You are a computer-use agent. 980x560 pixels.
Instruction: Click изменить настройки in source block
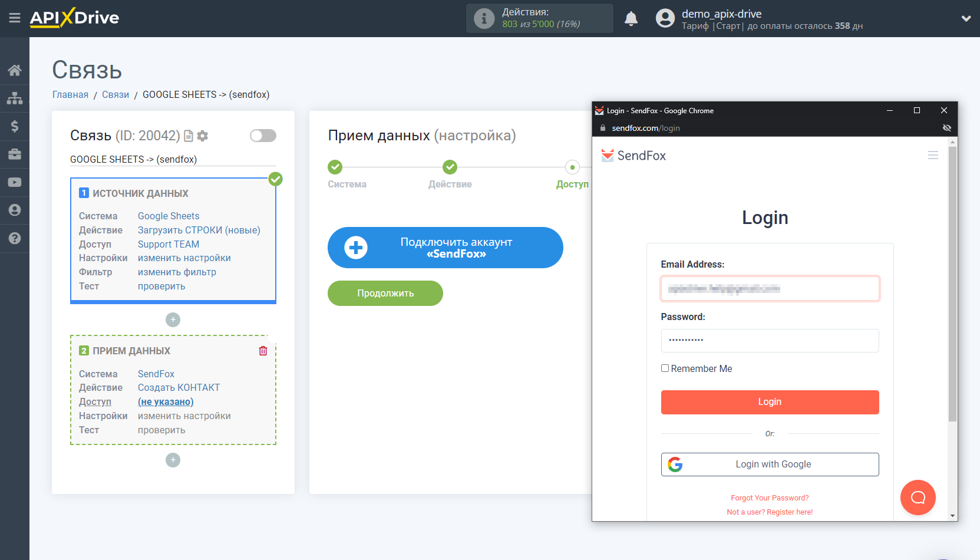pos(184,258)
